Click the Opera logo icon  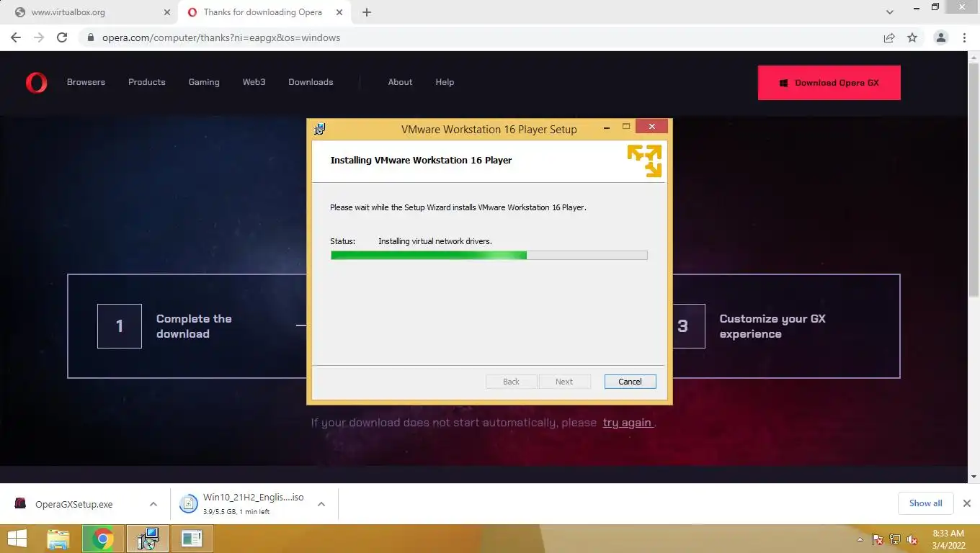(x=36, y=83)
